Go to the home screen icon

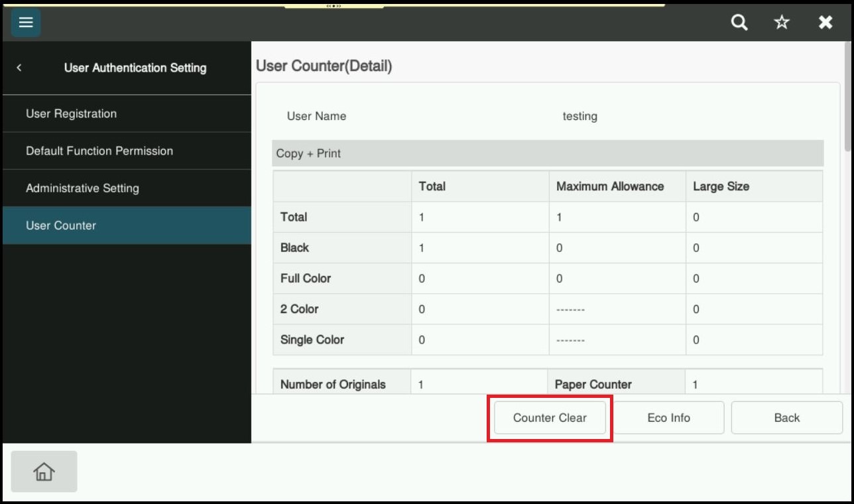44,472
